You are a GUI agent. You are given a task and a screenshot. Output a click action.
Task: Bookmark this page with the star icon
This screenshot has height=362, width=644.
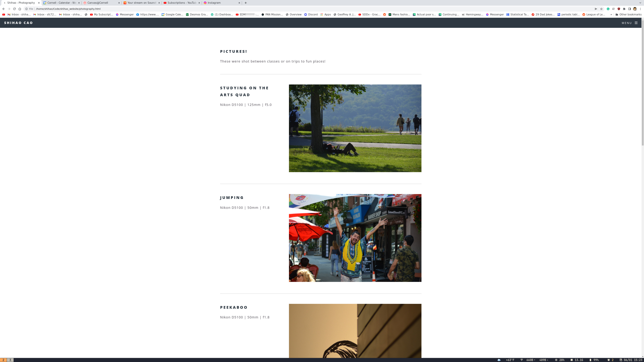point(601,9)
